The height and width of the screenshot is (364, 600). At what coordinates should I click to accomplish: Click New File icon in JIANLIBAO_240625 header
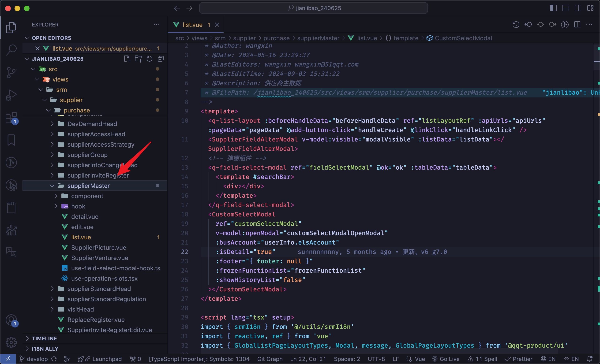click(127, 59)
